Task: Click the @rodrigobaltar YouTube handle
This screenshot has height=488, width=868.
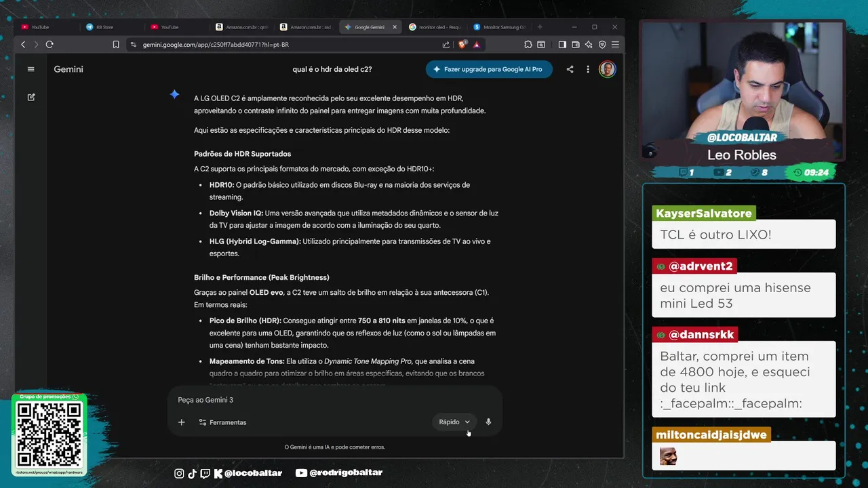Action: (x=346, y=473)
